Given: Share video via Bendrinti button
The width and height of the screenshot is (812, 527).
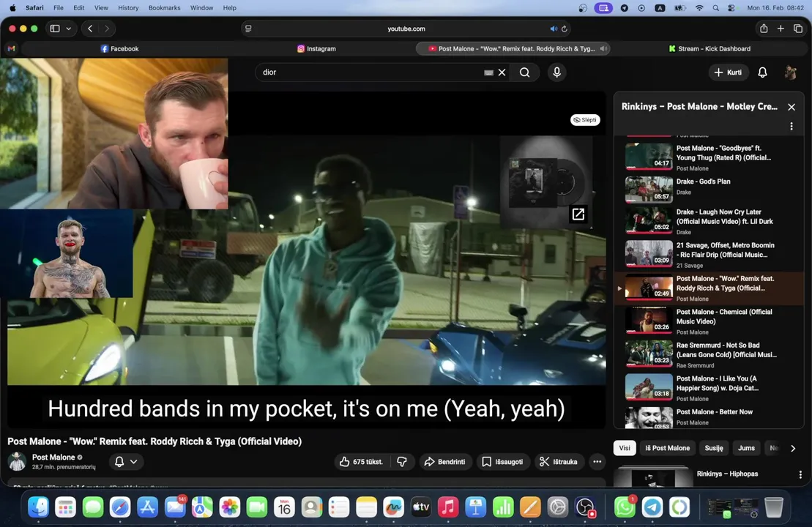Looking at the screenshot, I should point(445,462).
